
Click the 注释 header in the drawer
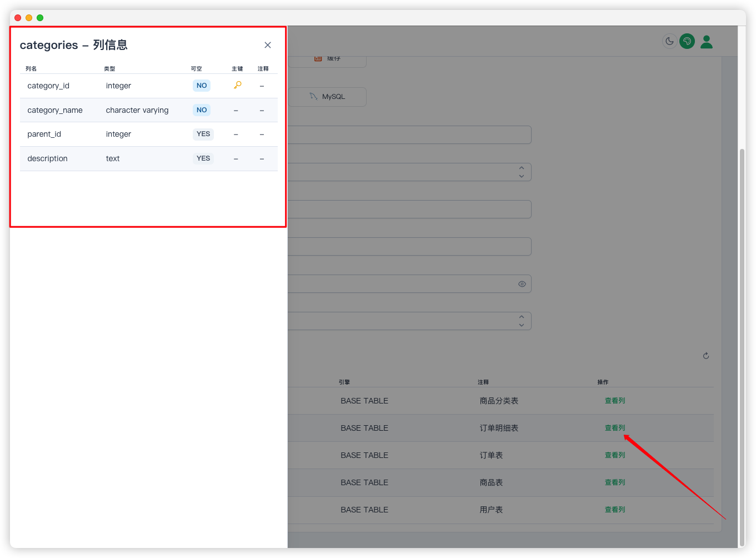pyautogui.click(x=263, y=69)
